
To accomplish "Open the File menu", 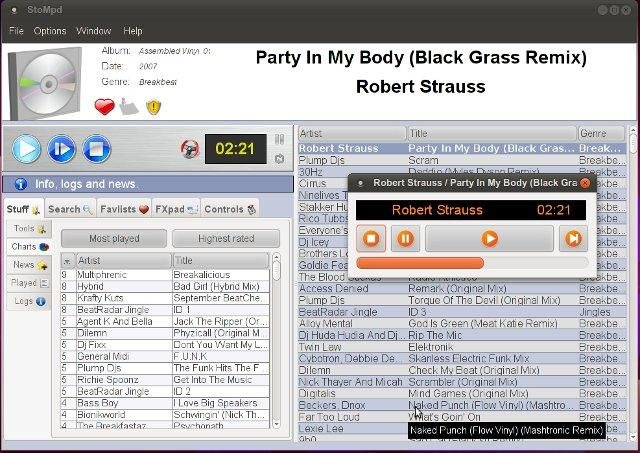I will pos(16,31).
